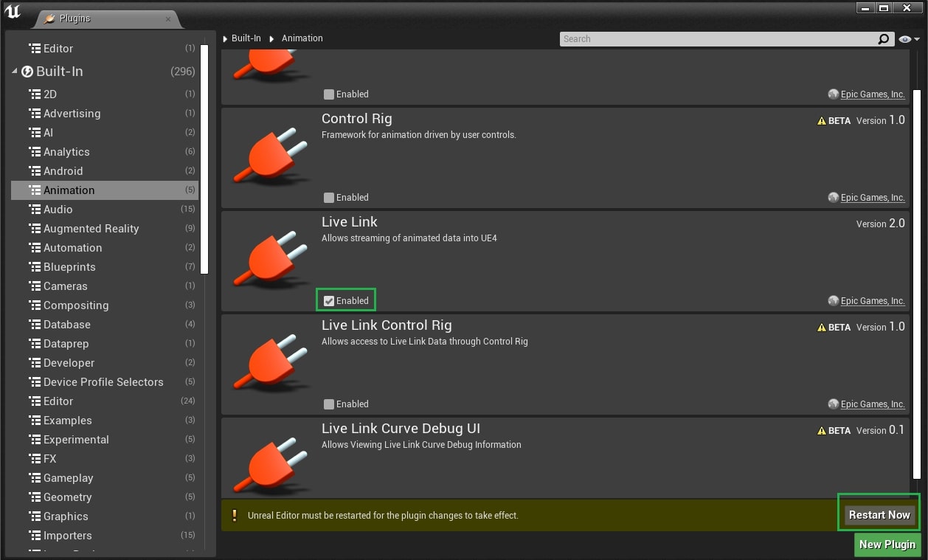The height and width of the screenshot is (560, 928).
Task: Click the New Plugin button
Action: pyautogui.click(x=887, y=545)
